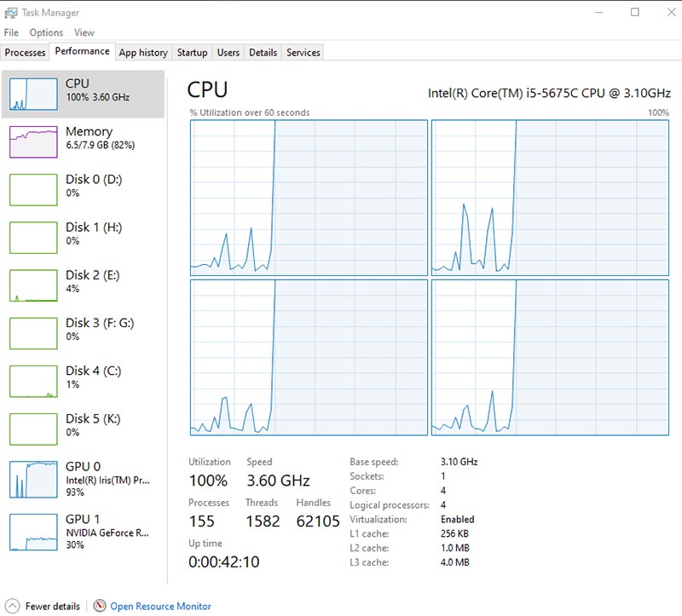Switch to the Users tab
682x616 pixels.
(x=228, y=53)
